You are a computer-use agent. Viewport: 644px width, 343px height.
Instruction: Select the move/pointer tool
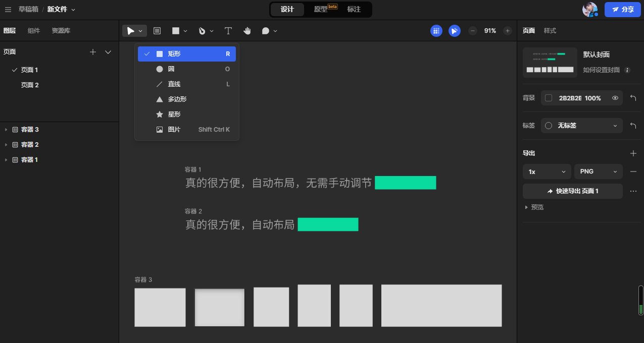tap(131, 31)
